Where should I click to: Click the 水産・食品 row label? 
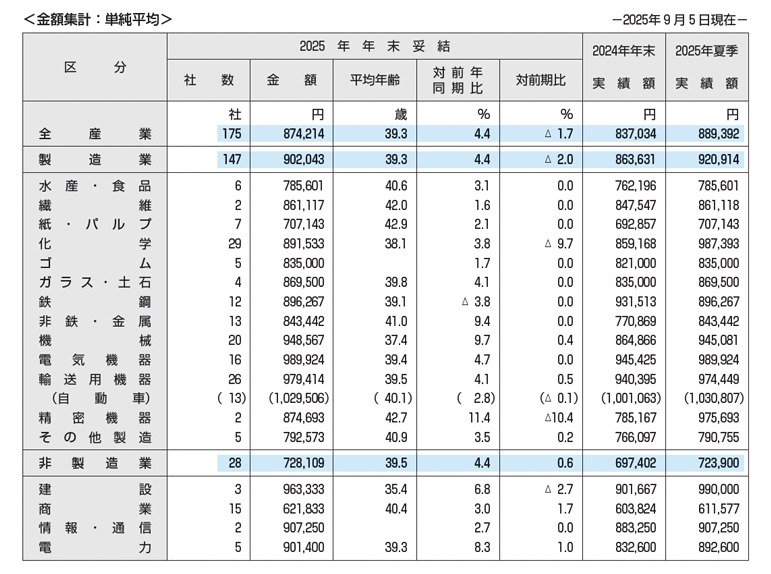click(95, 185)
